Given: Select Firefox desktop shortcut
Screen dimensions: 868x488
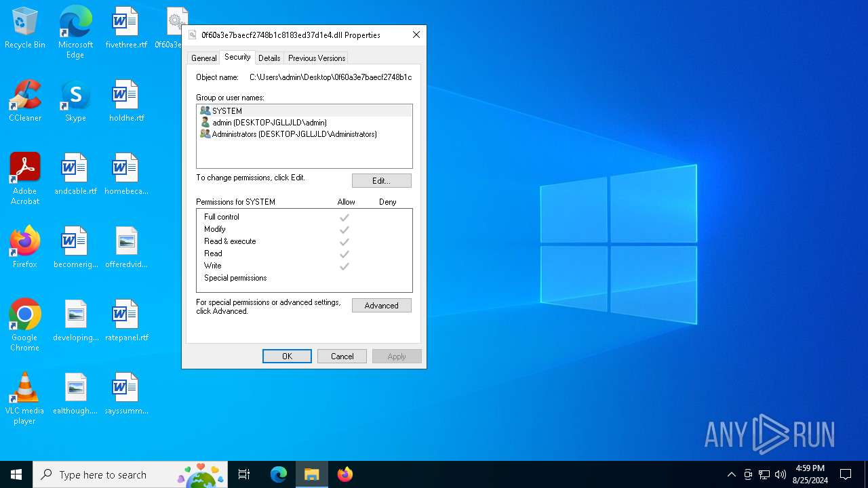Looking at the screenshot, I should tap(25, 248).
